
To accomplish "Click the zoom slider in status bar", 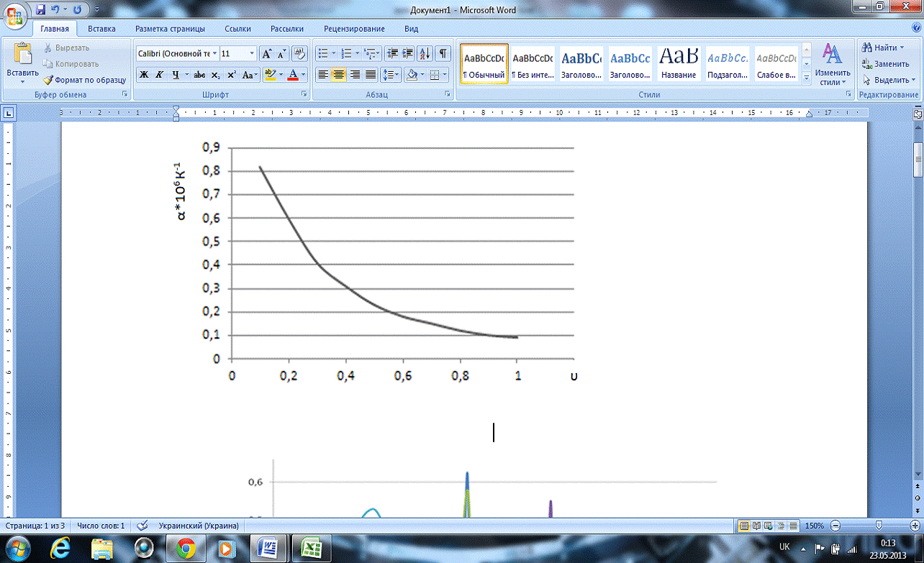I will [x=879, y=526].
